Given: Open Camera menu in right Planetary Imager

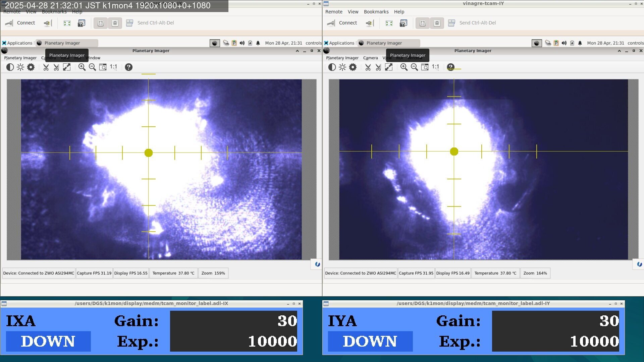Looking at the screenshot, I should tap(370, 58).
